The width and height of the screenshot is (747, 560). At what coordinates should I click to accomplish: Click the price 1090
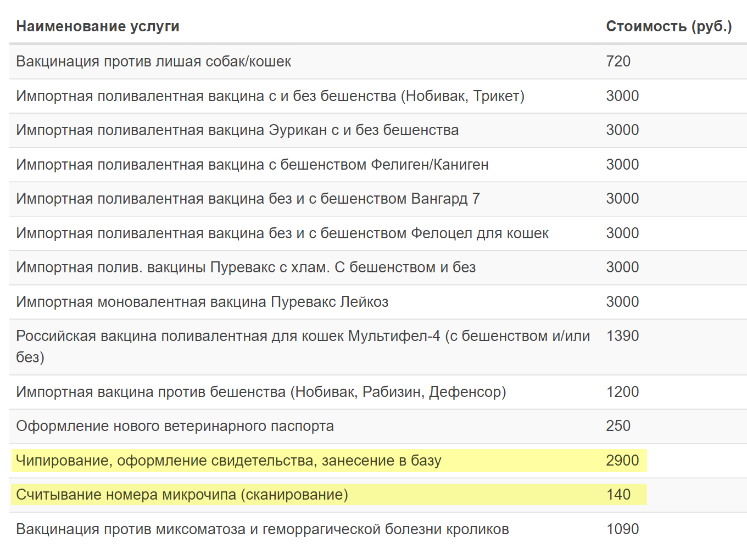coord(622,529)
